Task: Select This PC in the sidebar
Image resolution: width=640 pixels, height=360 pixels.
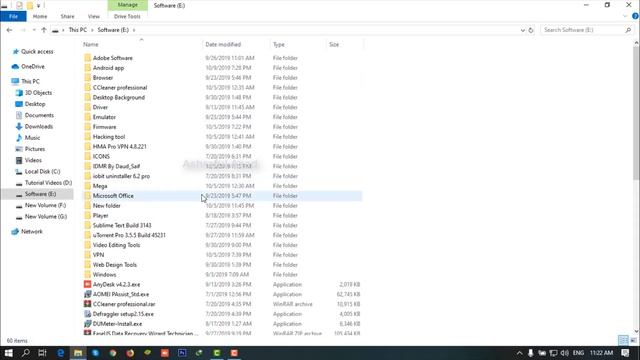Action: pos(30,81)
